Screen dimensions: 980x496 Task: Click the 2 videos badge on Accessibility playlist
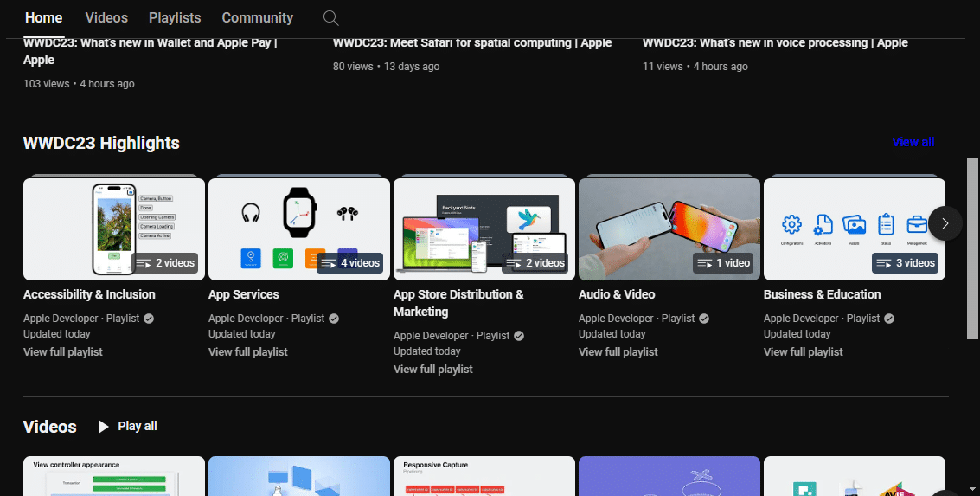[164, 262]
